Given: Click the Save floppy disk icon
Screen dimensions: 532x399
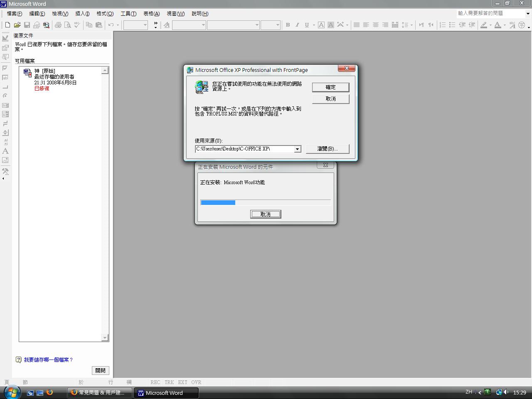Looking at the screenshot, I should [27, 25].
